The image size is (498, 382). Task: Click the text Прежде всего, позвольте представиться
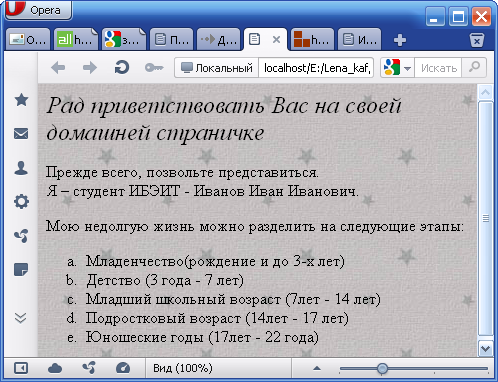pyautogui.click(x=182, y=173)
